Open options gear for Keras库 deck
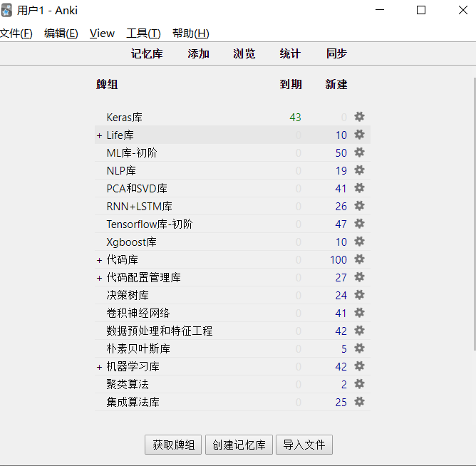Image resolution: width=476 pixels, height=466 pixels. tap(359, 117)
